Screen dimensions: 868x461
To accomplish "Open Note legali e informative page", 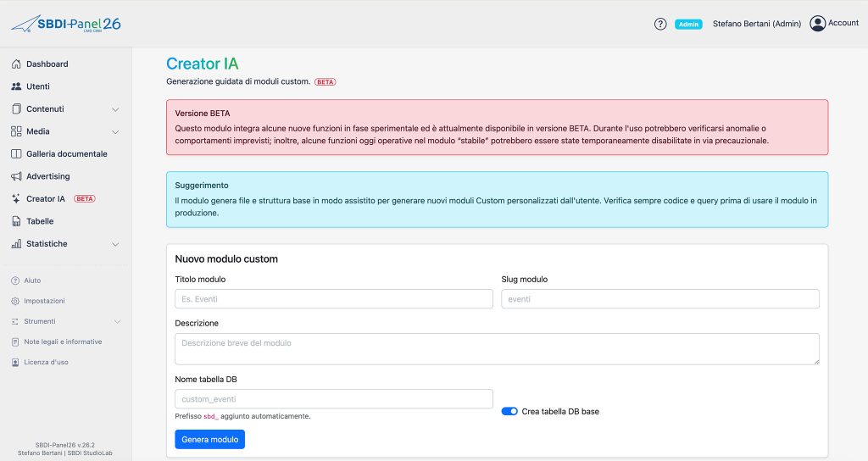I will (x=63, y=342).
